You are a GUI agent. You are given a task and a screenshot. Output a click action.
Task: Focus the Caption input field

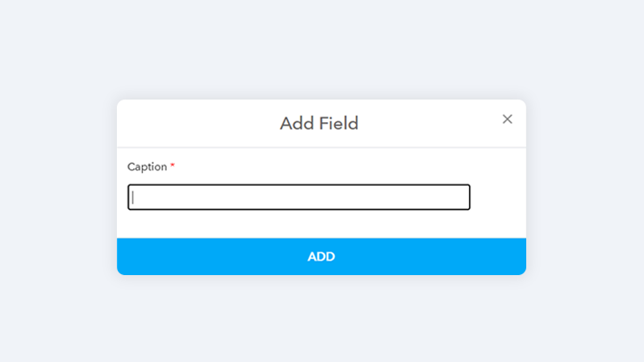coord(299,197)
